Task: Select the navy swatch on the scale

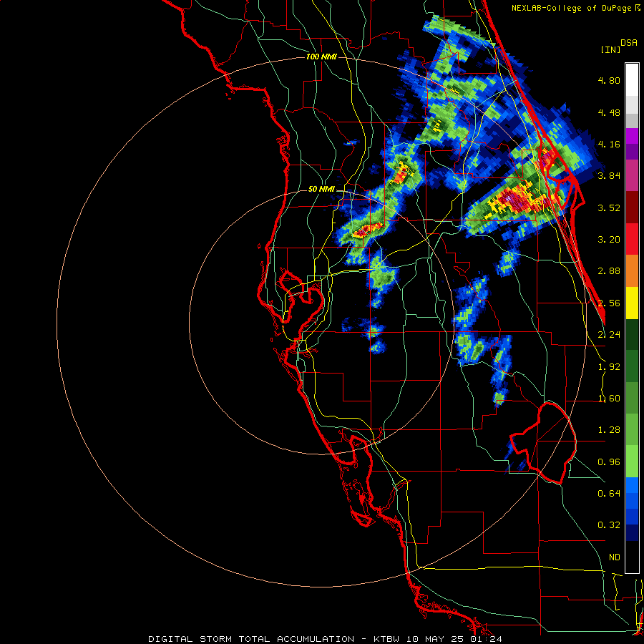Action: point(632,533)
